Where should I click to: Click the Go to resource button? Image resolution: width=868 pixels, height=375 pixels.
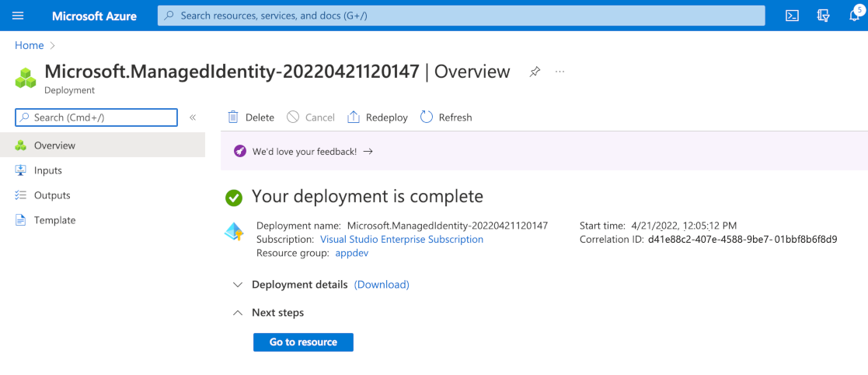tap(303, 342)
